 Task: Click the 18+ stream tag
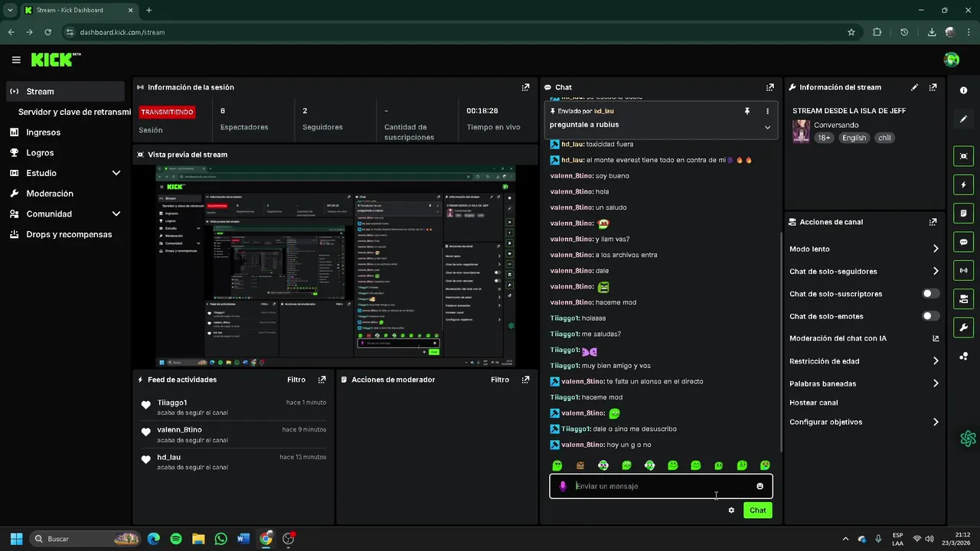point(824,138)
